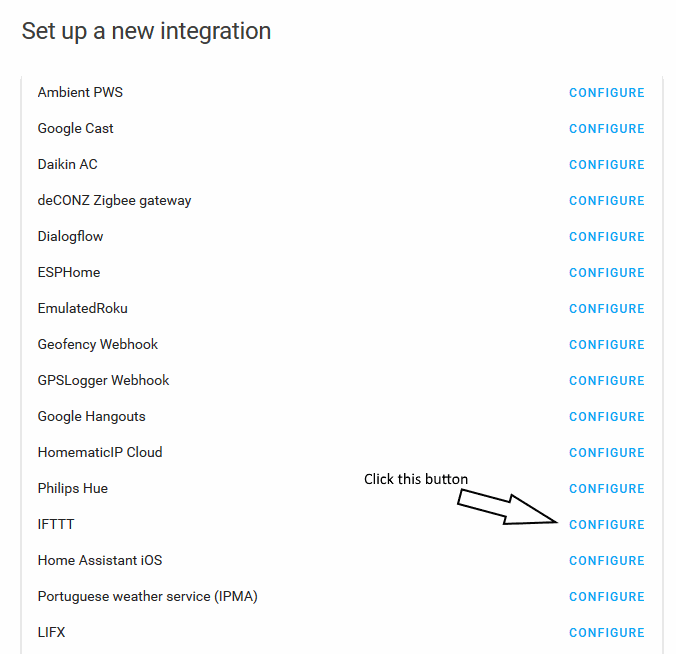Screen dimensions: 676x654
Task: Configure HomematicIP Cloud
Action: 607,453
